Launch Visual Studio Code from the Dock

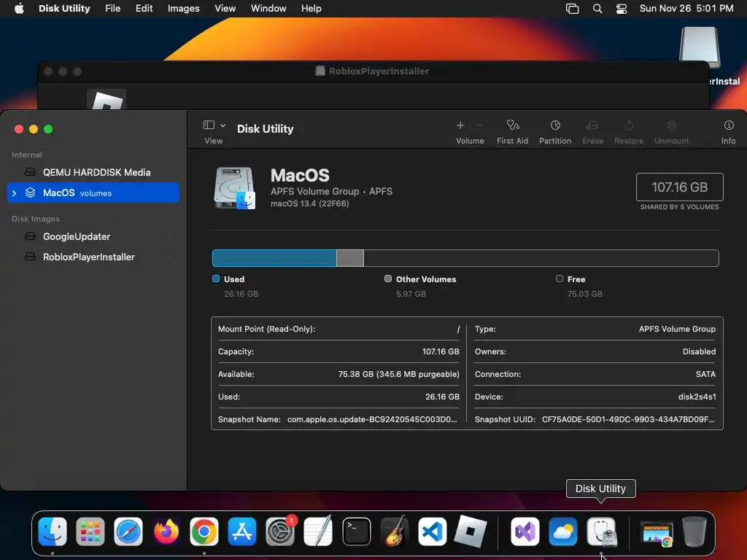click(432, 532)
